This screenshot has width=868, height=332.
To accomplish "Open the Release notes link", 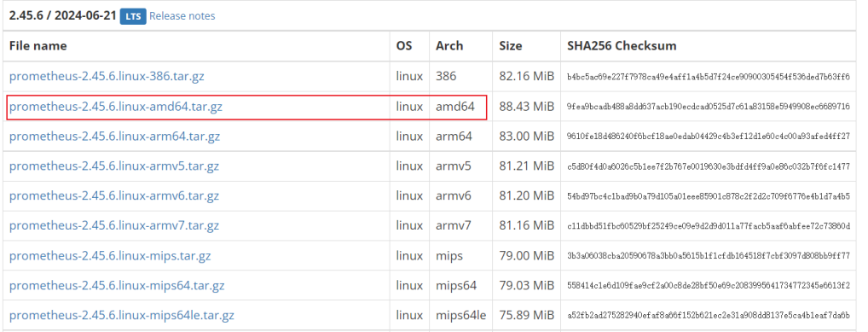I will pos(182,16).
